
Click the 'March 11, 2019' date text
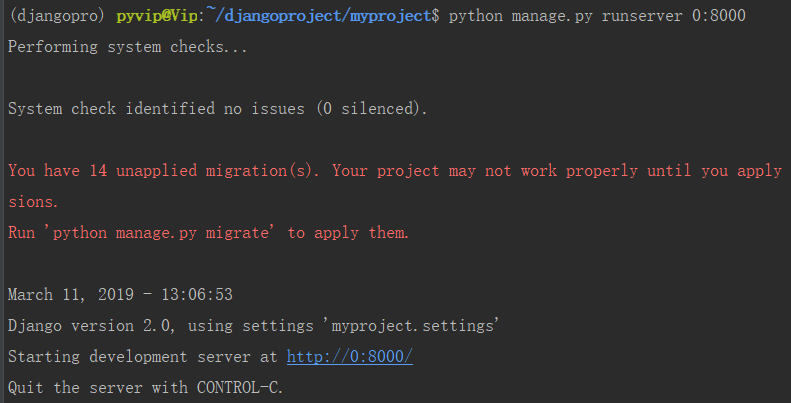pos(71,295)
